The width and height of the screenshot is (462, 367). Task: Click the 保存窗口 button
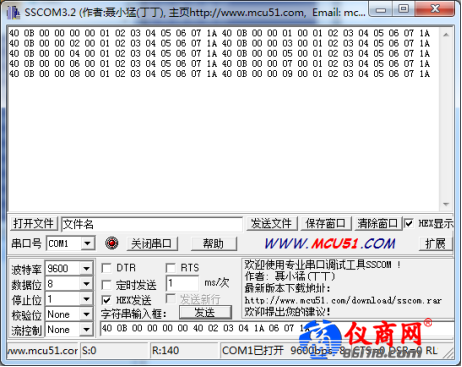click(x=325, y=223)
